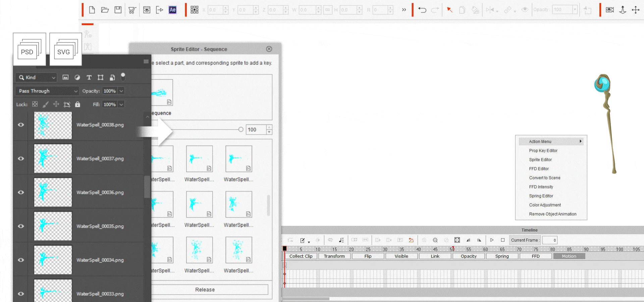The height and width of the screenshot is (302, 644).
Task: Select Convert to Scene menu entry
Action: 544,178
